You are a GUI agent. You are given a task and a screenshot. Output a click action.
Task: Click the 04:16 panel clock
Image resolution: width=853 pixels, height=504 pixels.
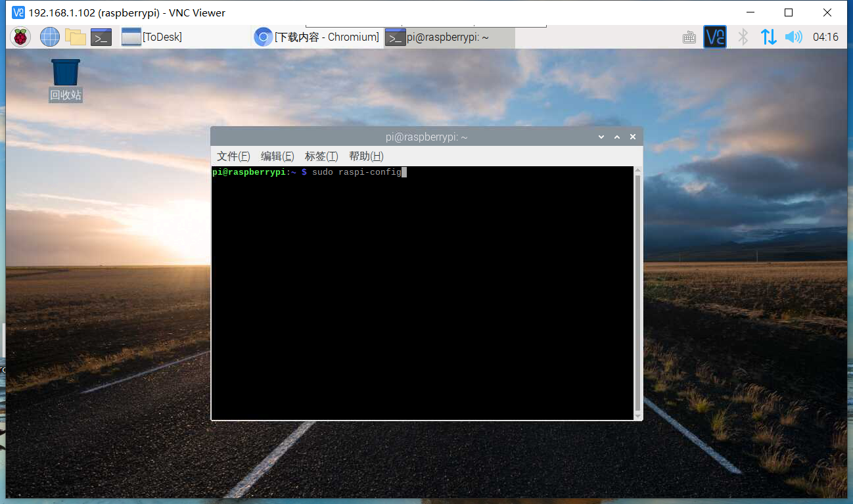point(825,37)
